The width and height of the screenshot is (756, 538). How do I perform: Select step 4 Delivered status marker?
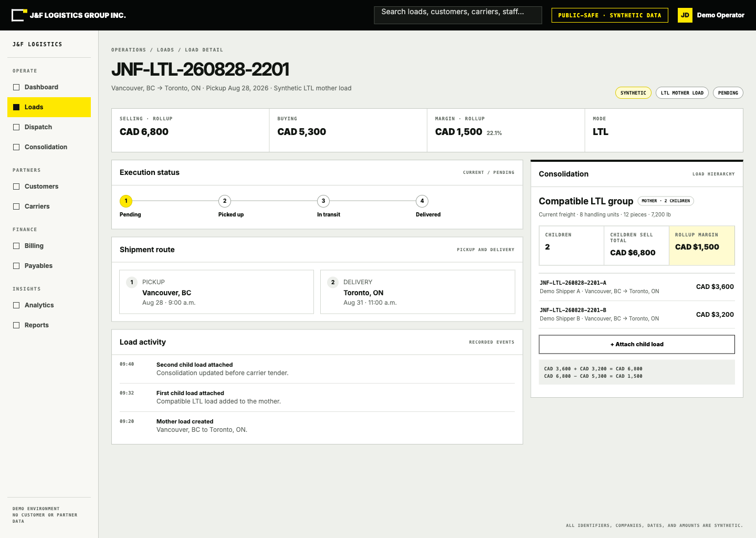(x=422, y=201)
